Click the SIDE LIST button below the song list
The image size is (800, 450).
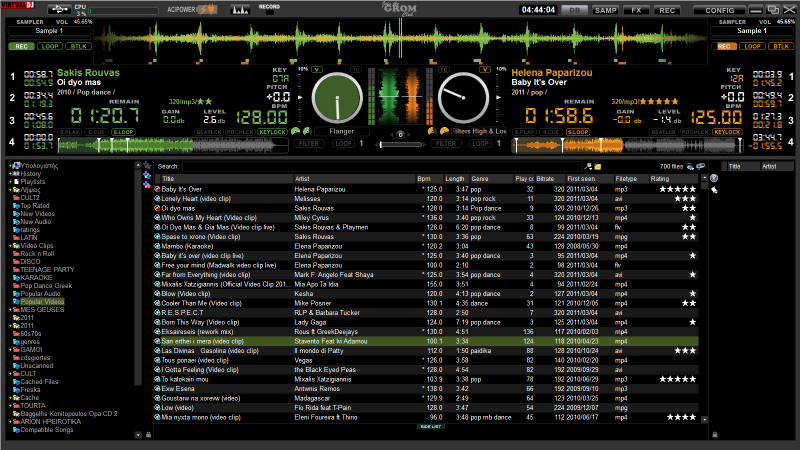431,427
